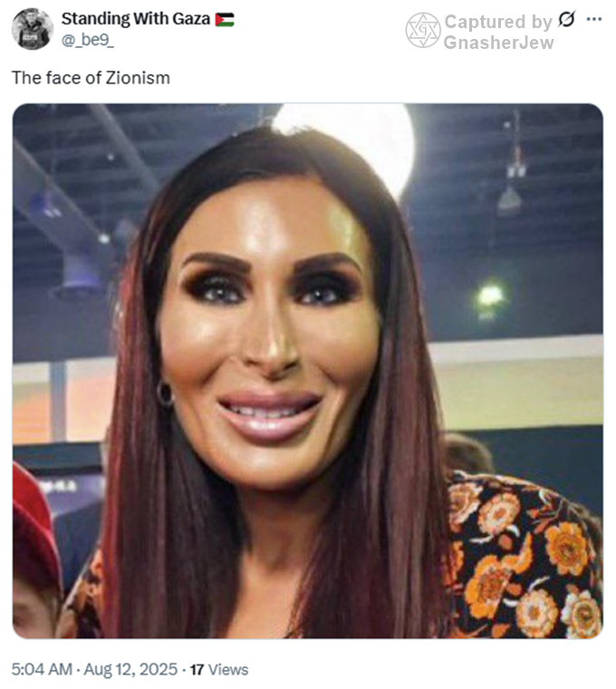
Task: Open the three-dot more options menu
Action: point(594,19)
